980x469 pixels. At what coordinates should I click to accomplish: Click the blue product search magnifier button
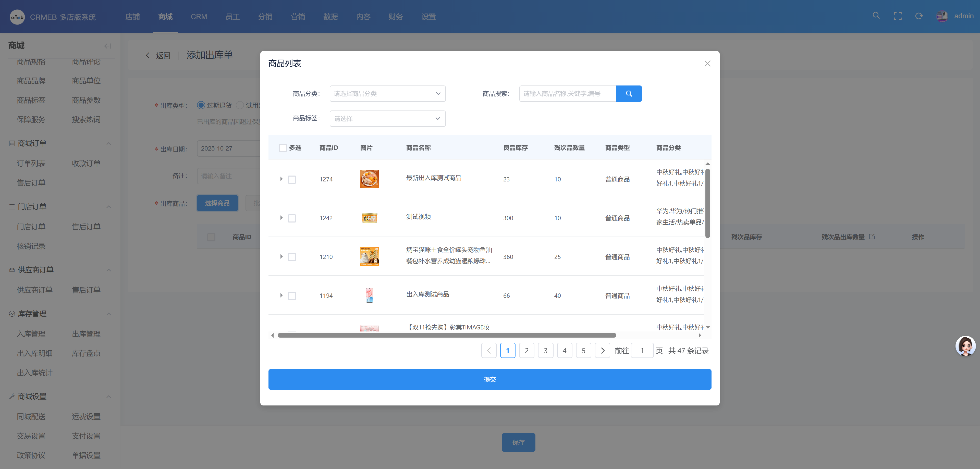point(629,94)
